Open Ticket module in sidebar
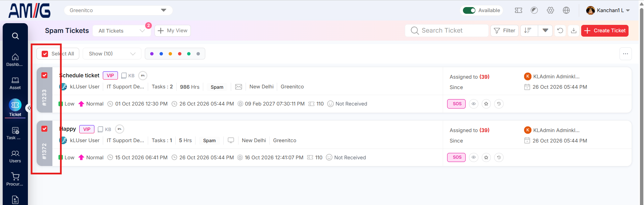This screenshot has height=205, width=644. pos(15,108)
